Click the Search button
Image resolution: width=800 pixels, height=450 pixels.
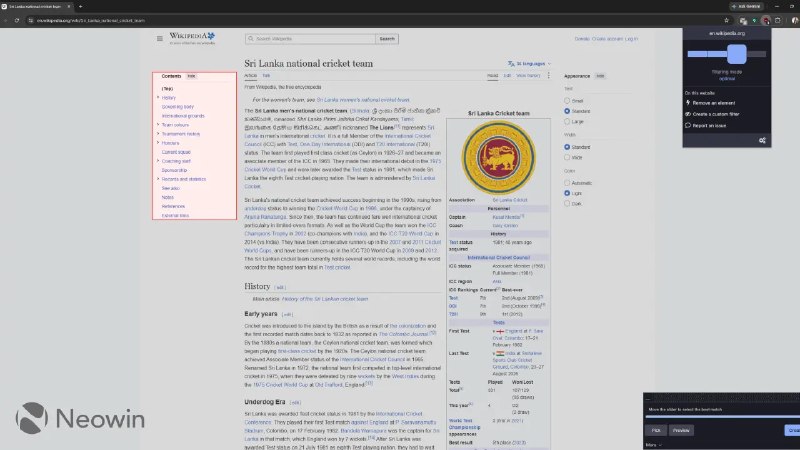tap(387, 39)
